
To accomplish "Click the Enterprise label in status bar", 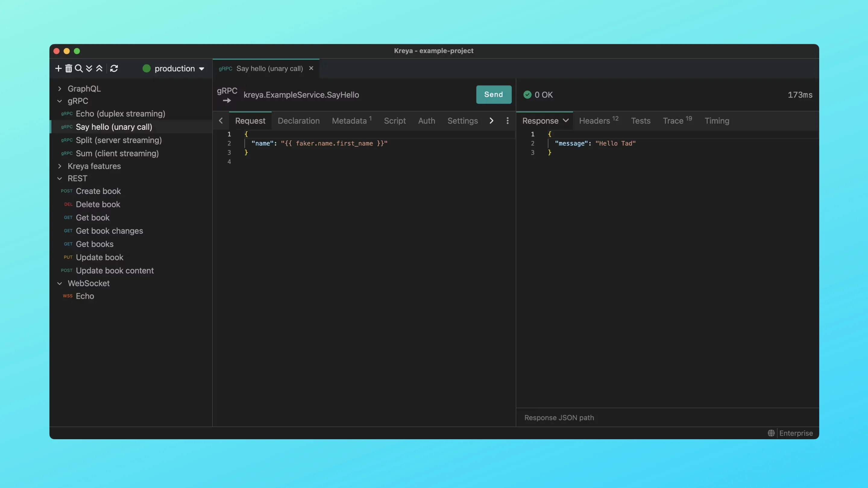I will tap(796, 433).
